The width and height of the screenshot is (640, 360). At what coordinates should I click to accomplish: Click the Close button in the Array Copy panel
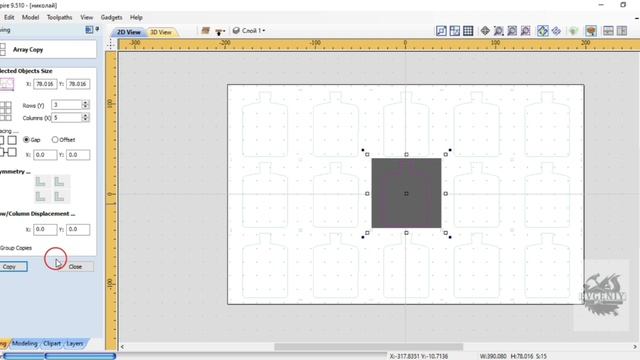coord(75,267)
